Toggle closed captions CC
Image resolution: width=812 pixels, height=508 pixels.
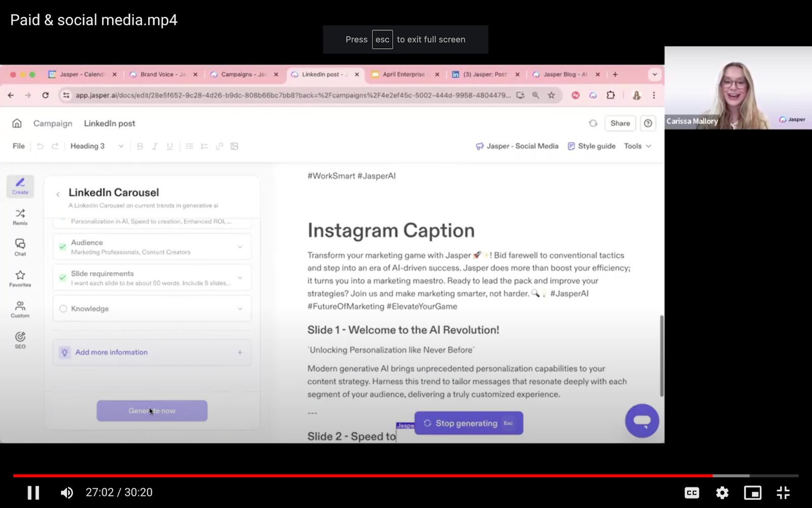pyautogui.click(x=692, y=492)
